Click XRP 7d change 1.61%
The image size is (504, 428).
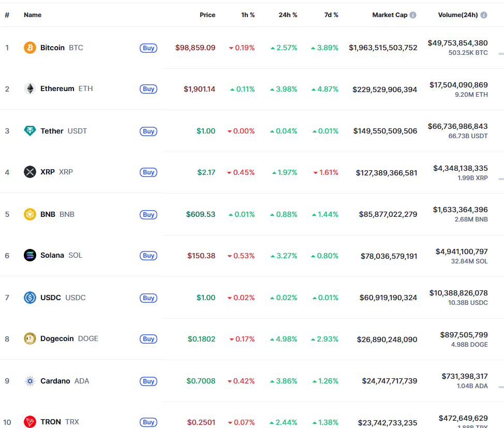click(x=325, y=172)
